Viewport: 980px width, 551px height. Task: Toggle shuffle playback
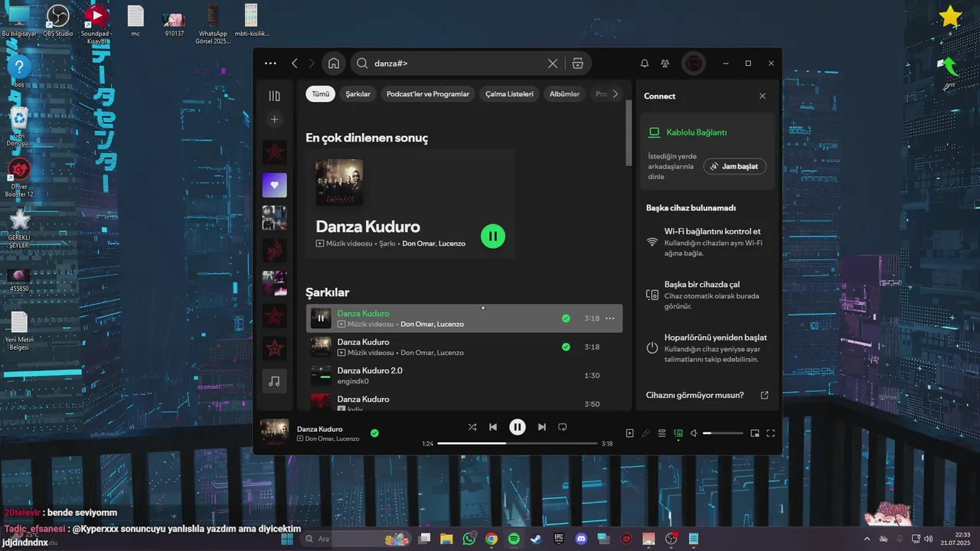[472, 427]
